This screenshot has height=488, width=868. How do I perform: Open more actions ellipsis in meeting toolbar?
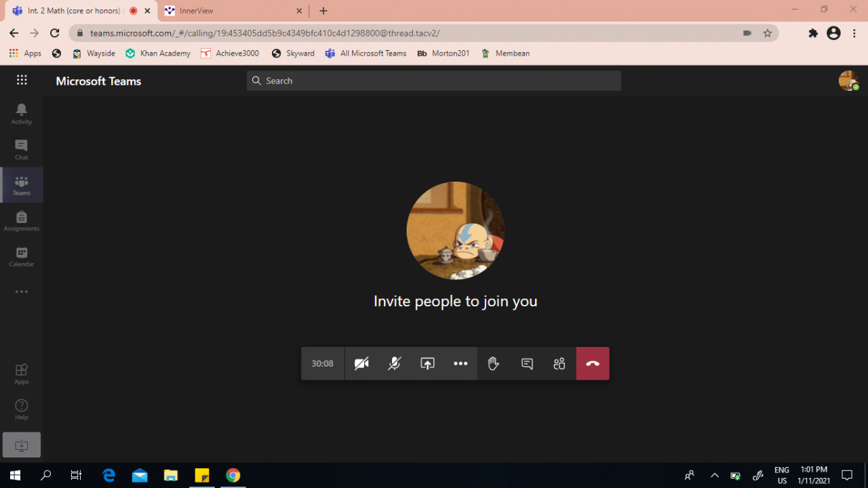pos(460,364)
